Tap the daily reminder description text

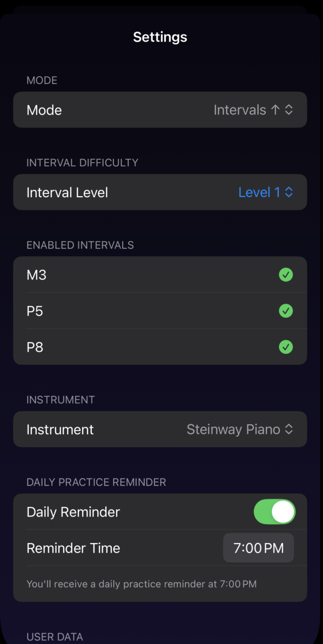coord(142,583)
